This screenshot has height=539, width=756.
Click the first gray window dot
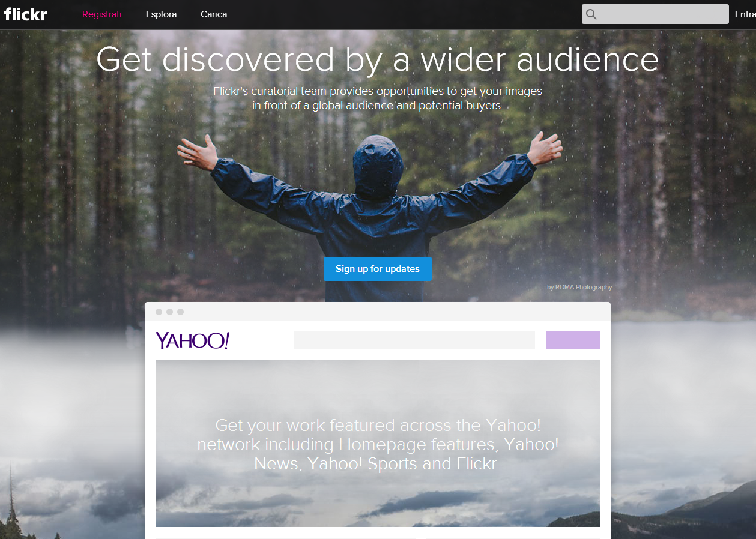coord(159,312)
